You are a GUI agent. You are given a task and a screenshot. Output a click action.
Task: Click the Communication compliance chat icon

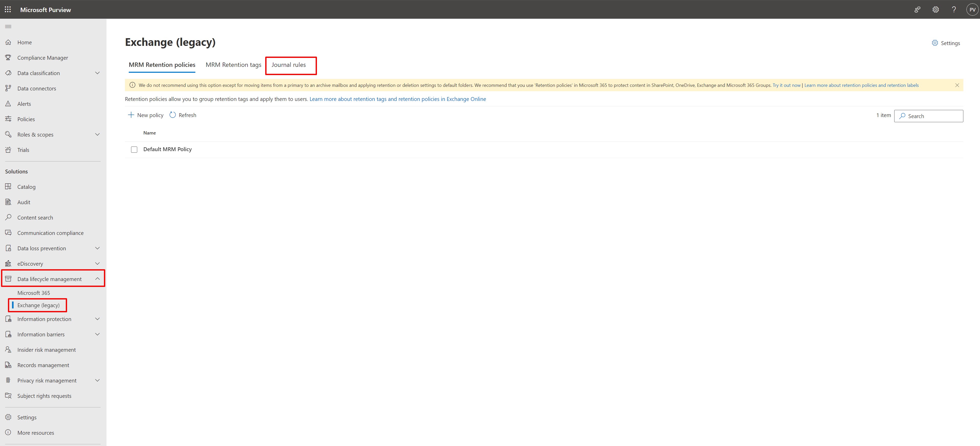coord(8,233)
